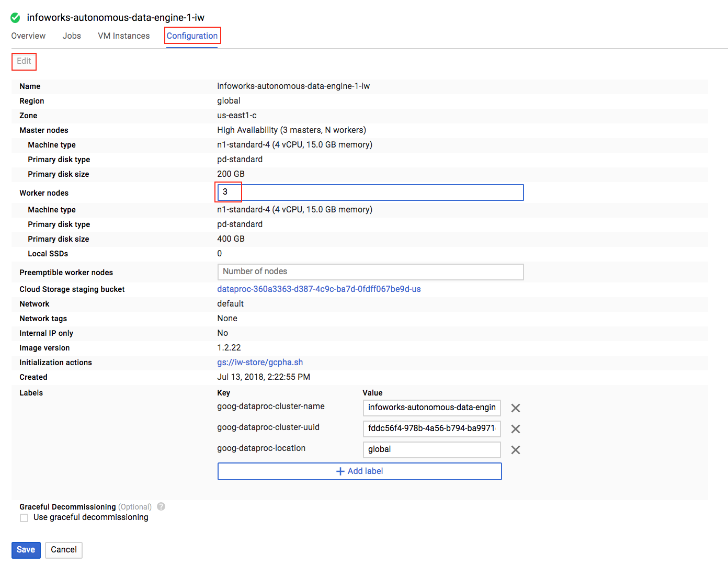Click the Network tags value None
This screenshot has width=728, height=588.
(227, 318)
